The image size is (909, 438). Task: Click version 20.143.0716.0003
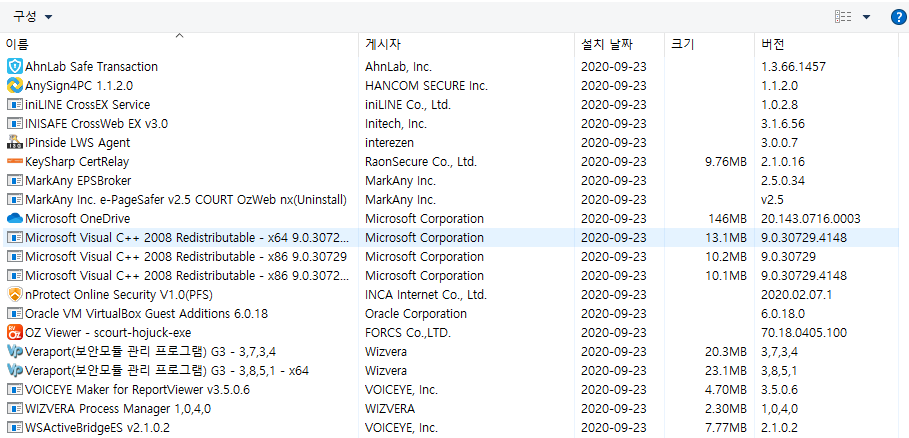pos(810,218)
